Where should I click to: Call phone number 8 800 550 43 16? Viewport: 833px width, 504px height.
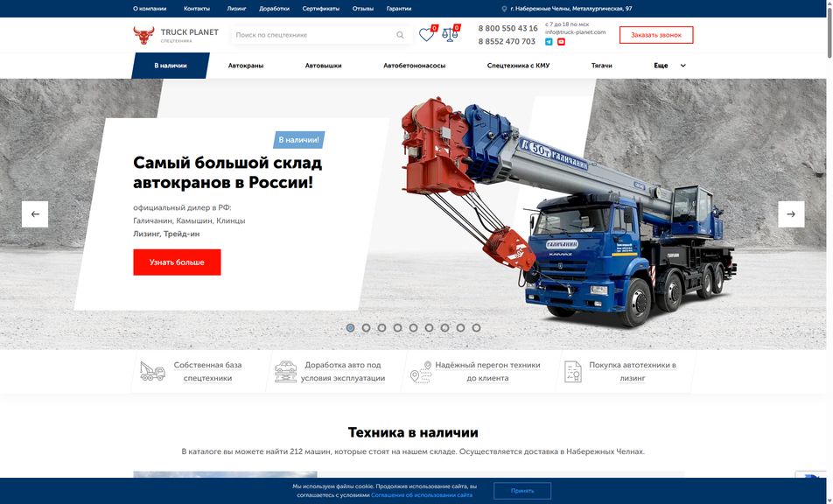[507, 28]
